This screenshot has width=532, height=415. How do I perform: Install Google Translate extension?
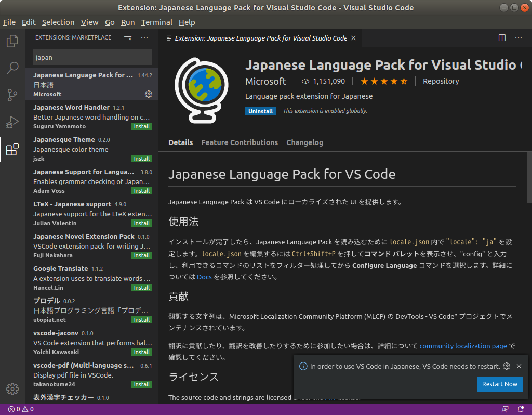pyautogui.click(x=141, y=288)
